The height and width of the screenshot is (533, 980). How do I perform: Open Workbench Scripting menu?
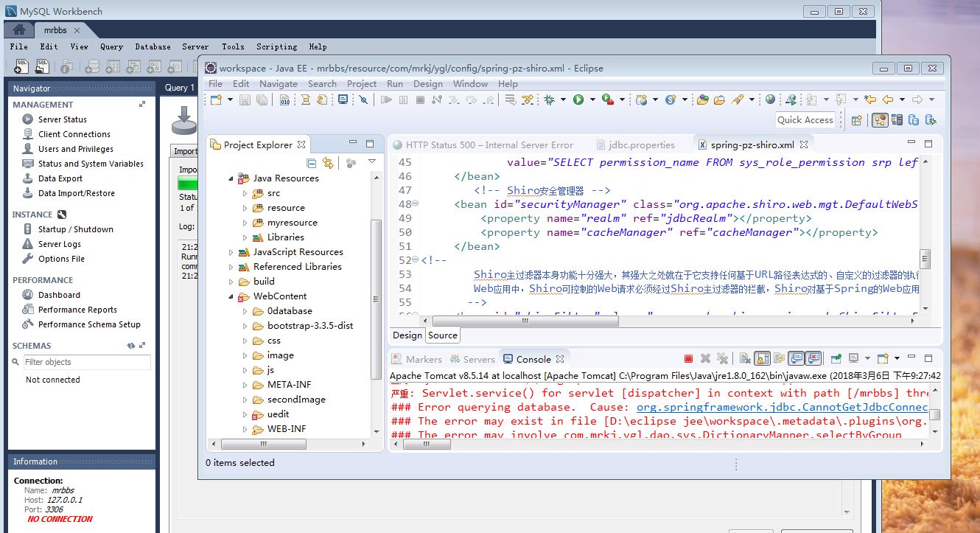[x=276, y=46]
